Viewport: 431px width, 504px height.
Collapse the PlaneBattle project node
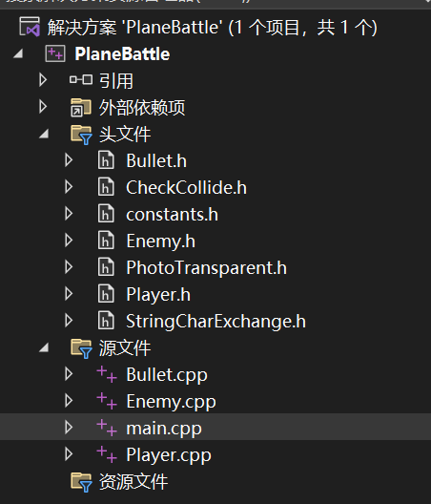(x=18, y=53)
